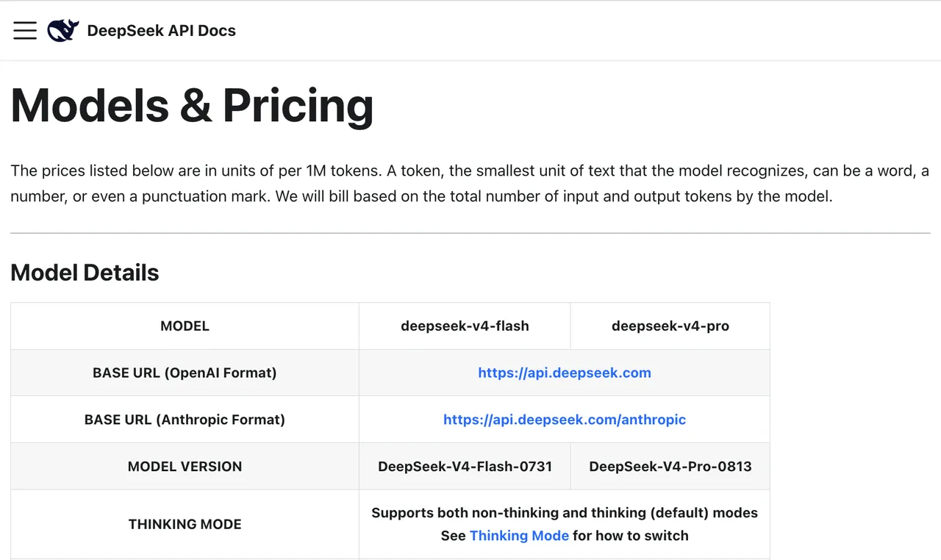
Task: Click the DeepSeek-V4-Pro-0813 version cell
Action: pyautogui.click(x=670, y=467)
